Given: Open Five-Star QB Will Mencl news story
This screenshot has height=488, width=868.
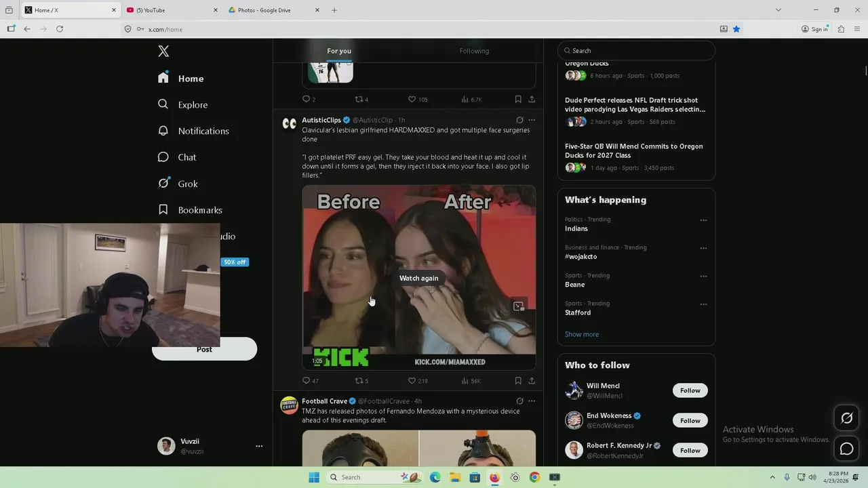Looking at the screenshot, I should click(x=633, y=150).
